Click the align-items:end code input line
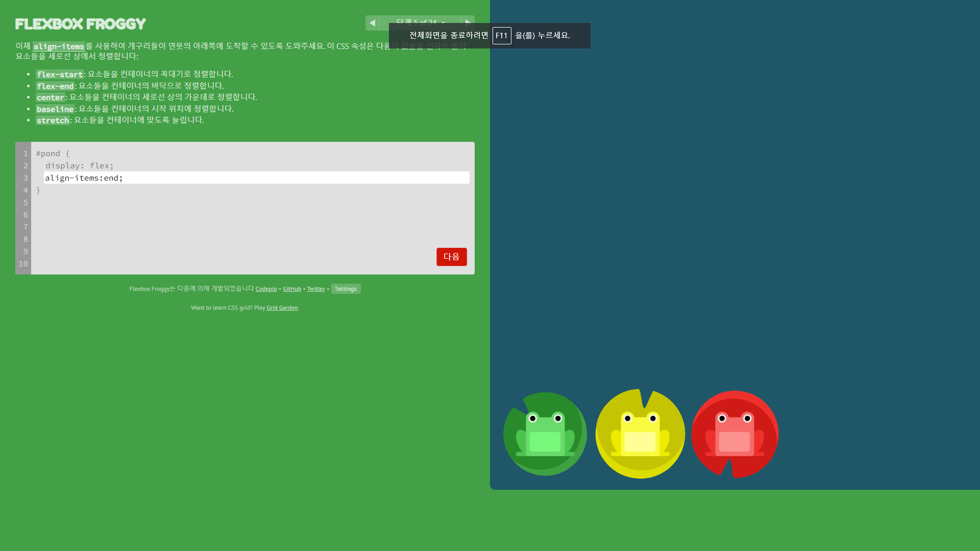Screen dimensions: 980x551 click(x=255, y=178)
